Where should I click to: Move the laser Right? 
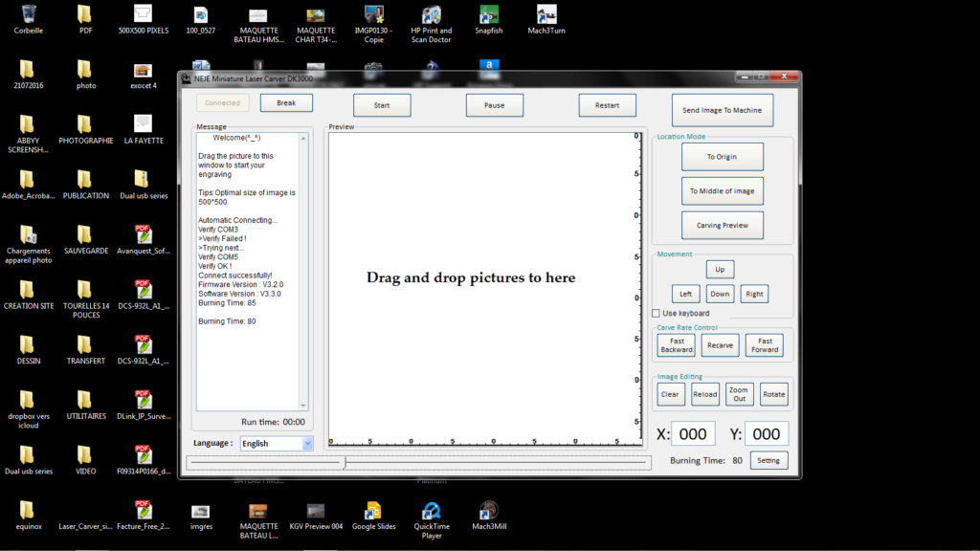tap(754, 294)
